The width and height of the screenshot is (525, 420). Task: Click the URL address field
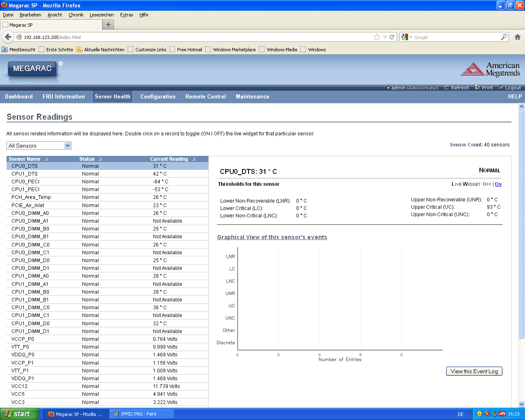[197, 37]
